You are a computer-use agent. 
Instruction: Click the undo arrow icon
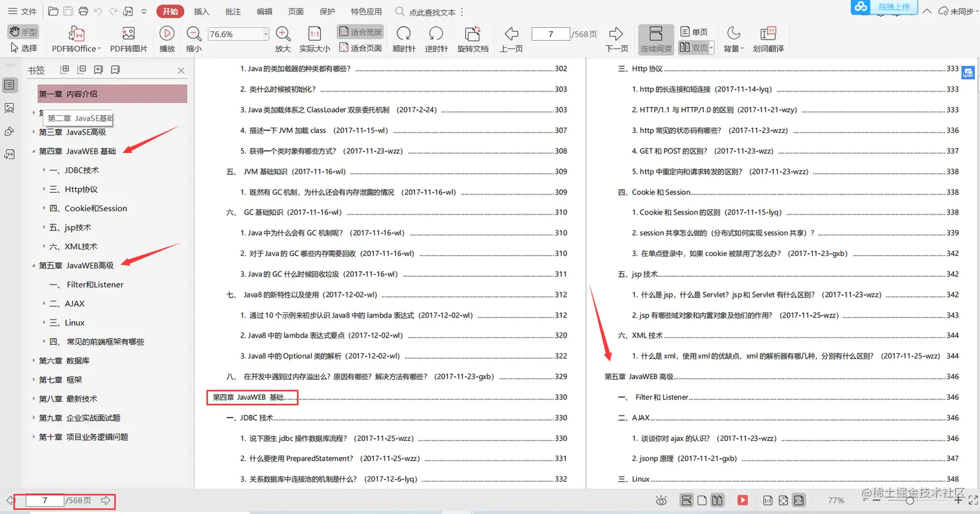click(98, 11)
